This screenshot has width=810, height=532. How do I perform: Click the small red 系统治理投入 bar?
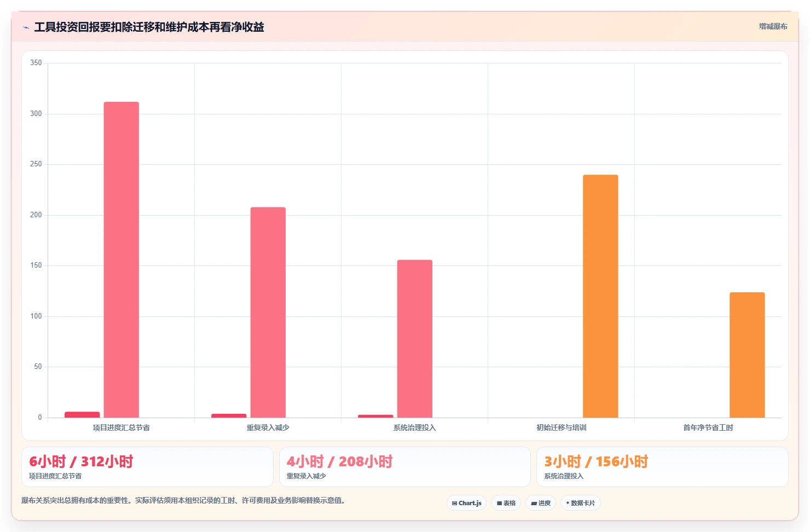coord(375,417)
